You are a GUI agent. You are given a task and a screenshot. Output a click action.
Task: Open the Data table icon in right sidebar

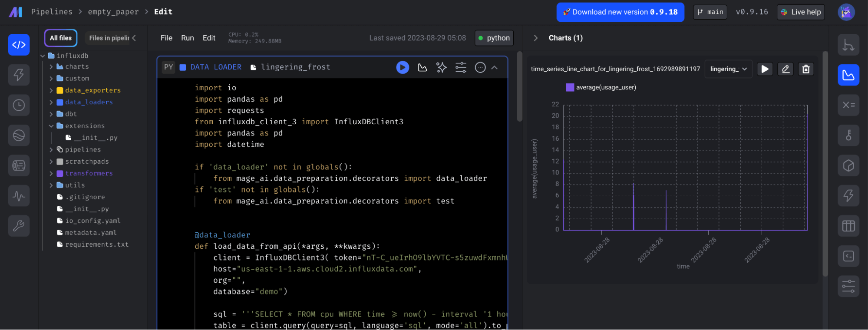click(x=848, y=226)
